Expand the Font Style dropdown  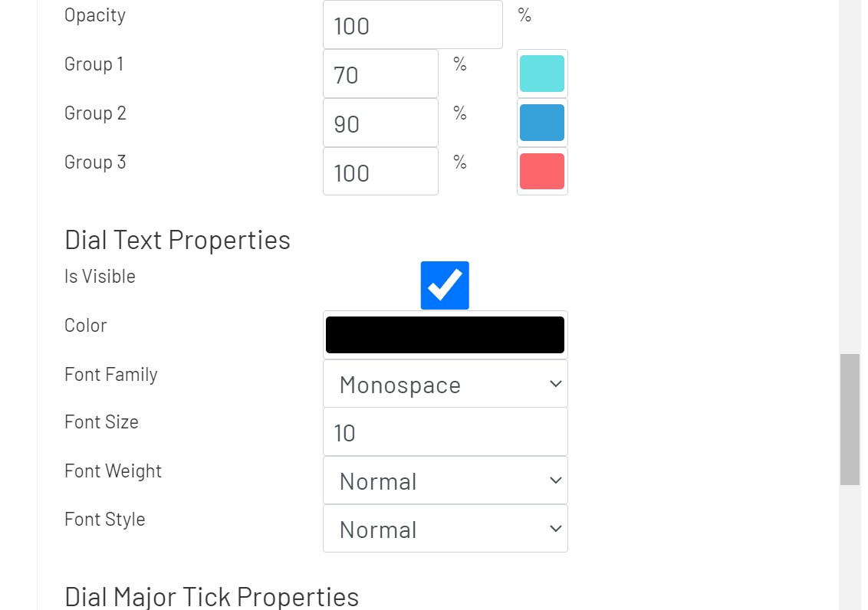[x=445, y=529]
